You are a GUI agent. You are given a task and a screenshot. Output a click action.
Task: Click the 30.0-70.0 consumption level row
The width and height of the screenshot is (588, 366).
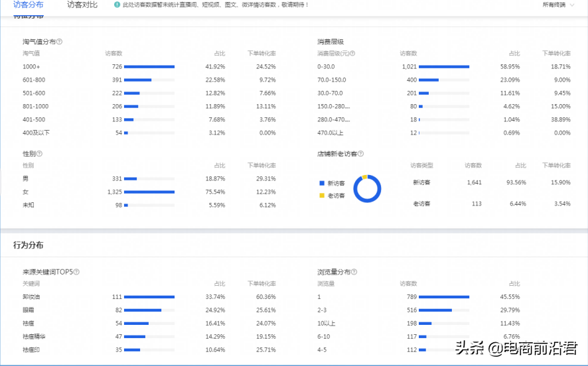click(444, 93)
